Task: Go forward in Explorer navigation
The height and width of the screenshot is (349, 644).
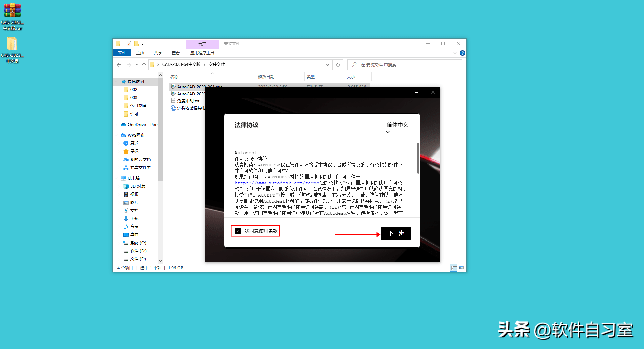Action: tap(129, 65)
